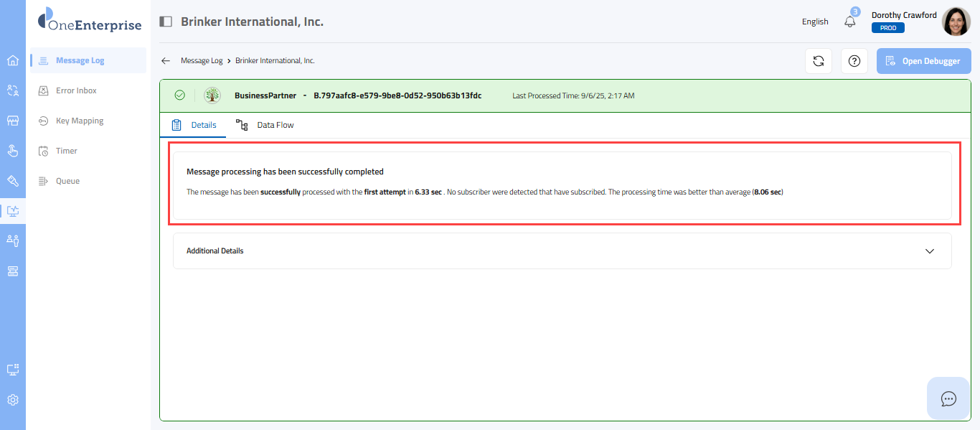Open the notifications bell

tap(850, 22)
